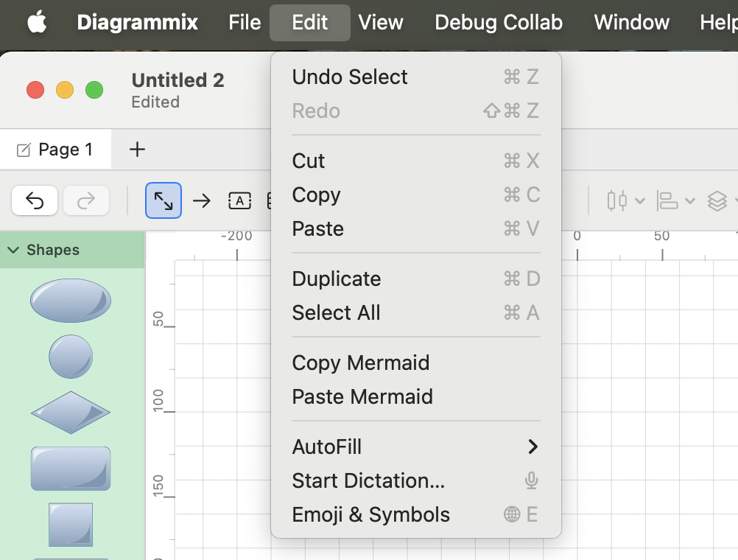The image size is (738, 560).
Task: Open the align objects dropdown
Action: coord(675,200)
